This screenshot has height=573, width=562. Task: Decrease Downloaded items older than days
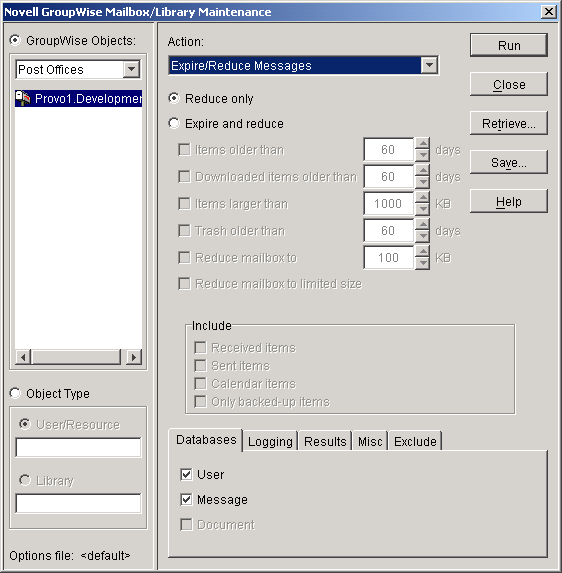coord(422,182)
